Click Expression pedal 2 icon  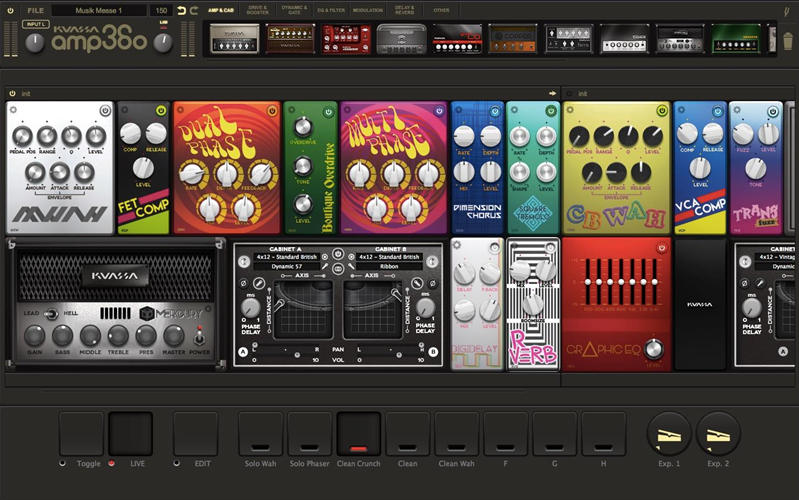coord(717,434)
